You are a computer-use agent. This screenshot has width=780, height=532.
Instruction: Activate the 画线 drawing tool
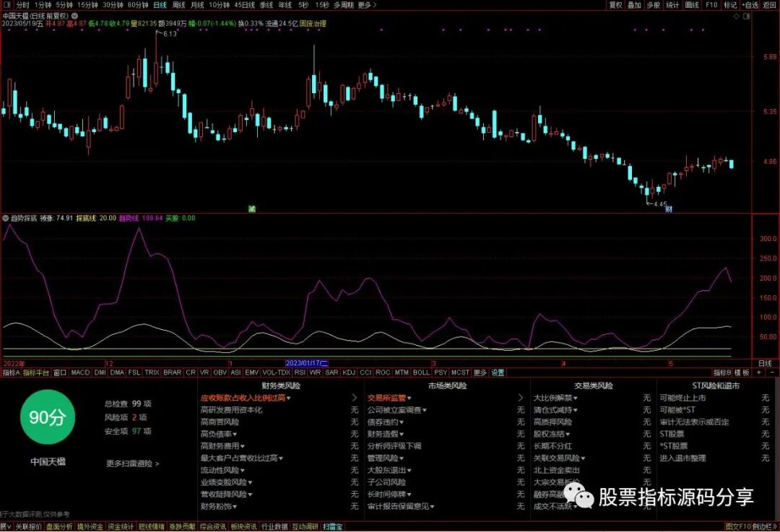tap(692, 5)
